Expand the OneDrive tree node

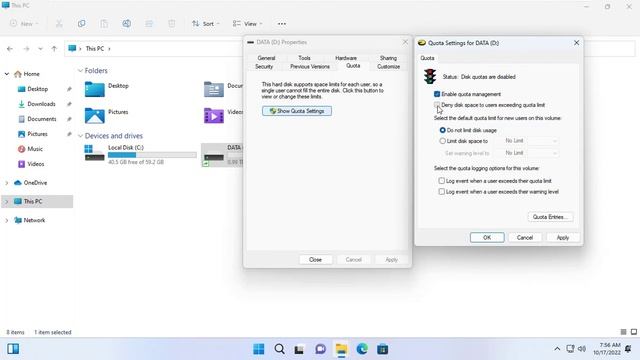point(7,183)
